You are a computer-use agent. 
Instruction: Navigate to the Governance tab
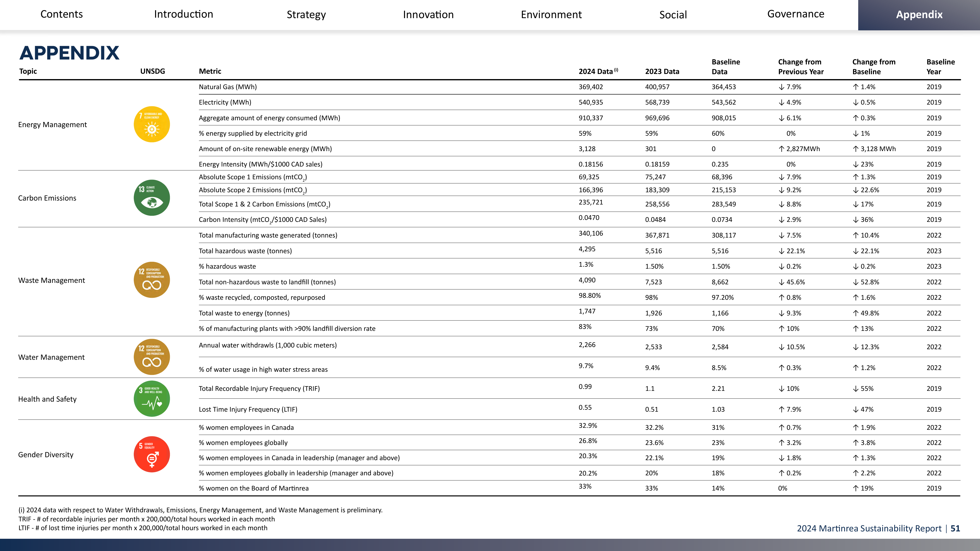click(796, 14)
